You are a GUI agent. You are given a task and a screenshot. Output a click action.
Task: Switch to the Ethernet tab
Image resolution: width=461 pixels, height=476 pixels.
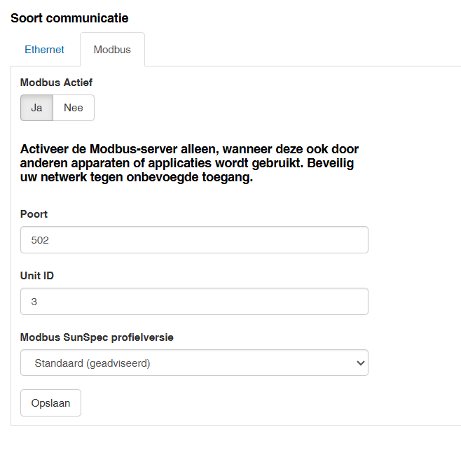[x=44, y=50]
